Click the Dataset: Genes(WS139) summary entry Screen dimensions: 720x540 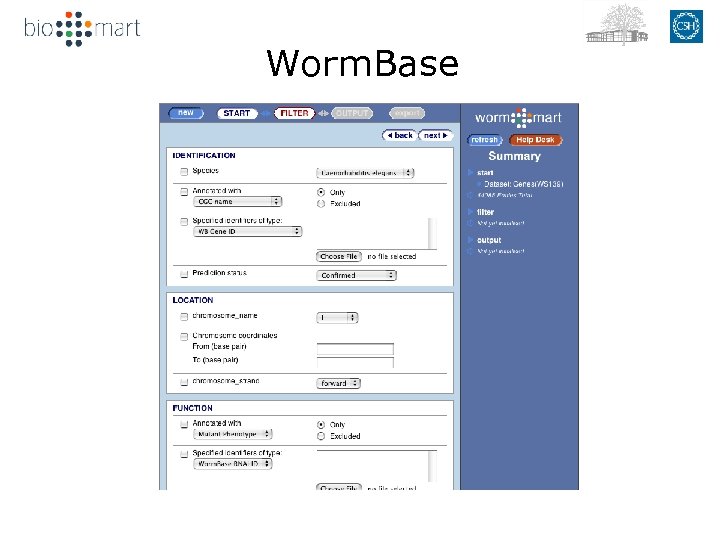point(523,184)
